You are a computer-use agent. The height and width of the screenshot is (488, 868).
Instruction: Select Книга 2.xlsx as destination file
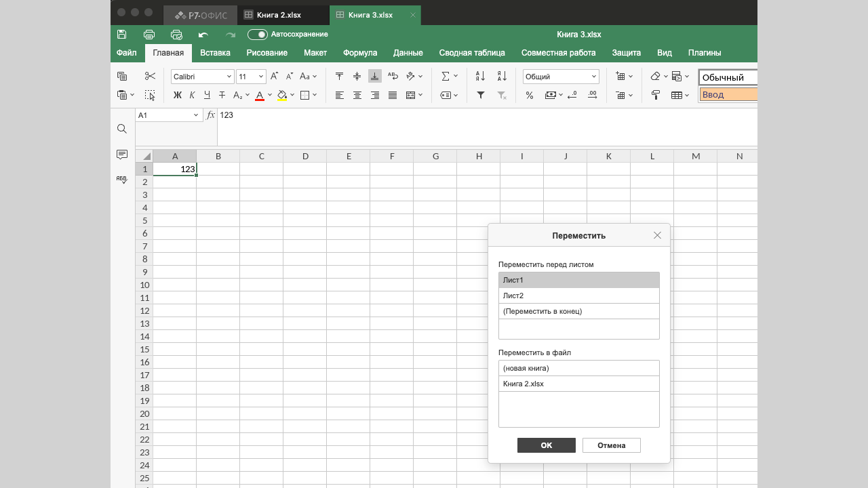[579, 384]
